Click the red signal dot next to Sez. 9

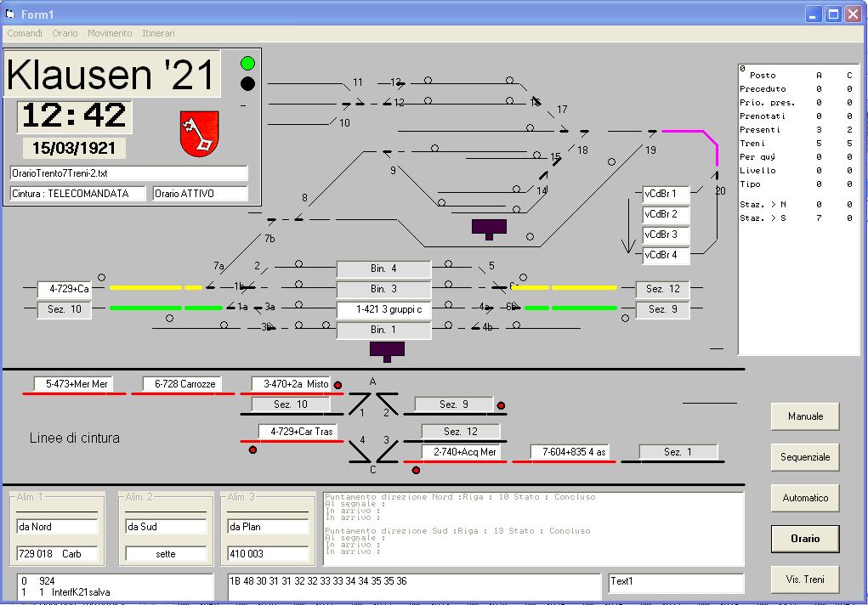(501, 406)
